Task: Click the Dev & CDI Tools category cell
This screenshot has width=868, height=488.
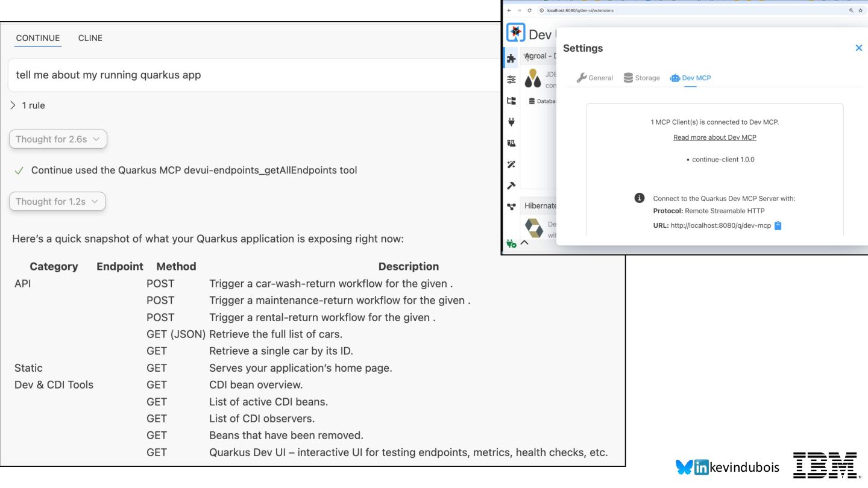Action: tap(54, 384)
